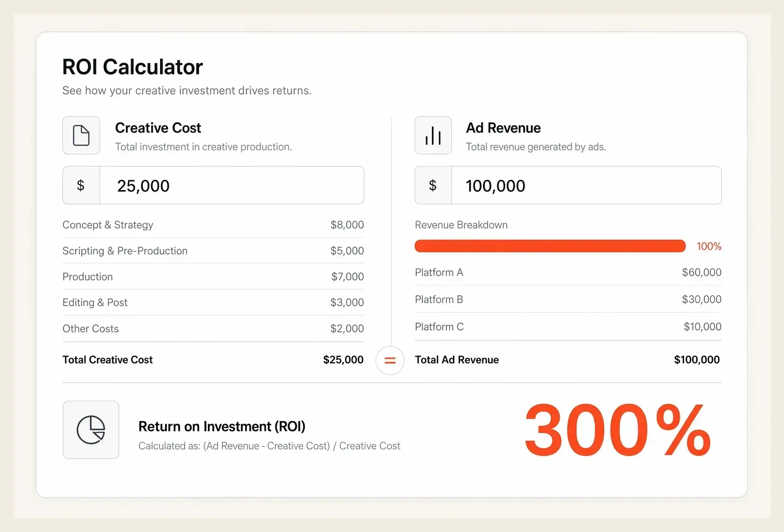The image size is (784, 532).
Task: Click the Total Ad Revenue $100,000 value
Action: pyautogui.click(x=697, y=360)
